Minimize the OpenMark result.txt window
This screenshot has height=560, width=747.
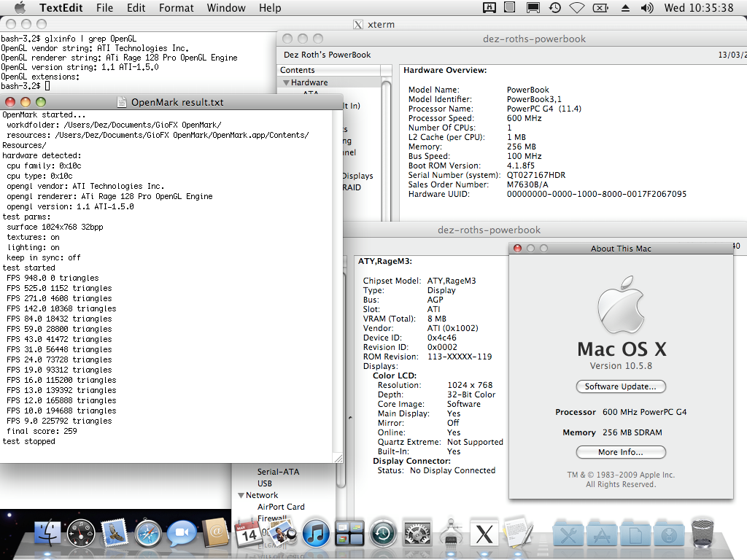[26, 102]
